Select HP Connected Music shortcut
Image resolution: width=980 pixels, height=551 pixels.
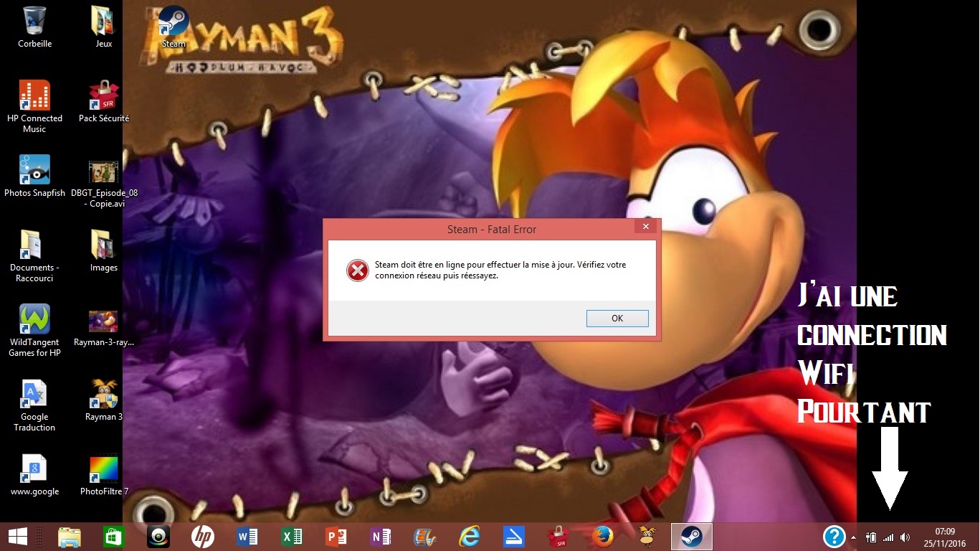(34, 106)
